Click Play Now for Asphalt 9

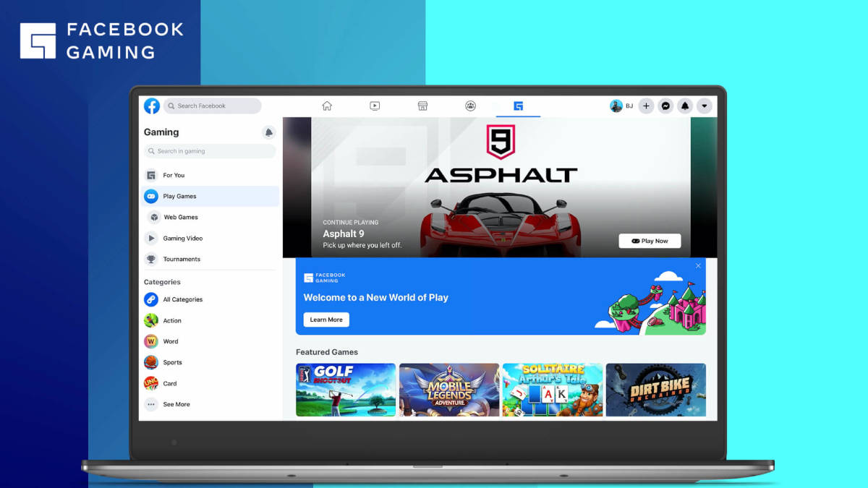pyautogui.click(x=650, y=241)
